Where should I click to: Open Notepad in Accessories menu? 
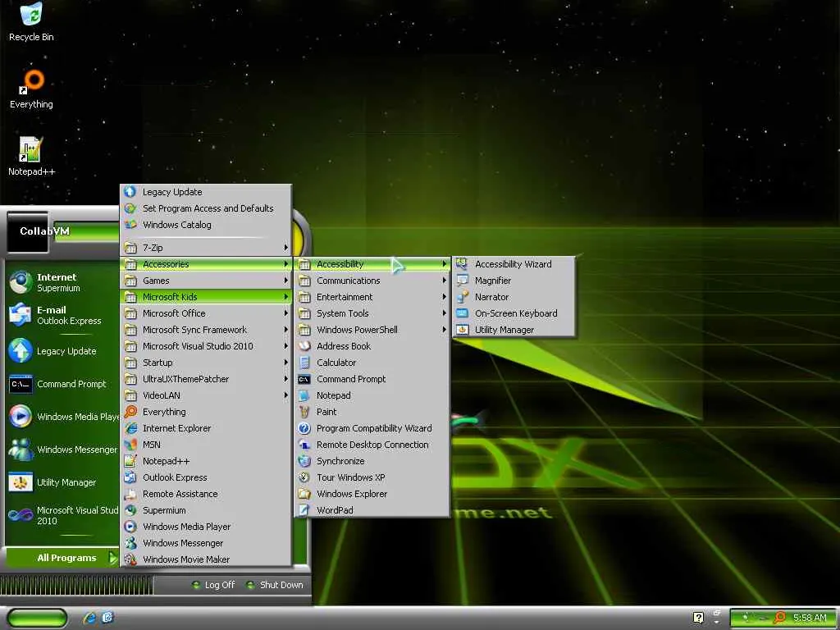click(x=372, y=395)
